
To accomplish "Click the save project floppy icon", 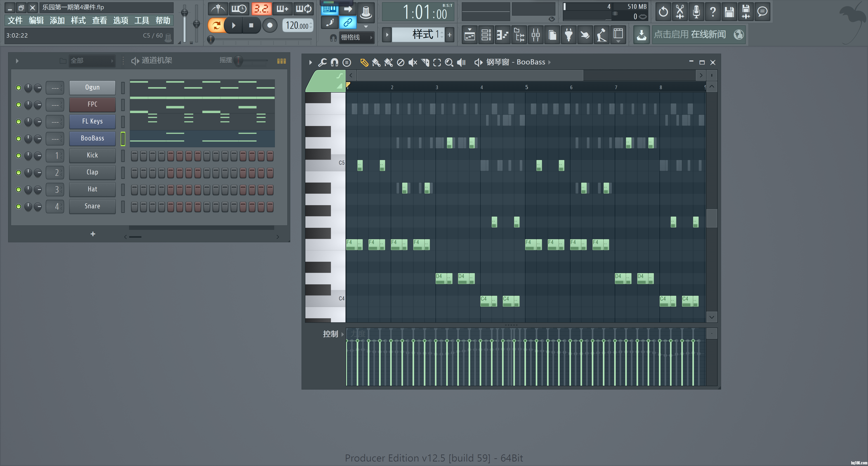I will tap(729, 12).
